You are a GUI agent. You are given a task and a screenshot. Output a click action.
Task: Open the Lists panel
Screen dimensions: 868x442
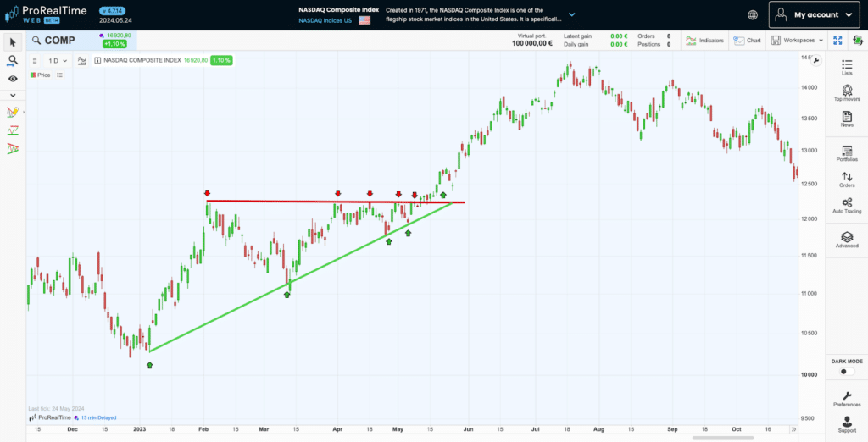[x=847, y=68]
